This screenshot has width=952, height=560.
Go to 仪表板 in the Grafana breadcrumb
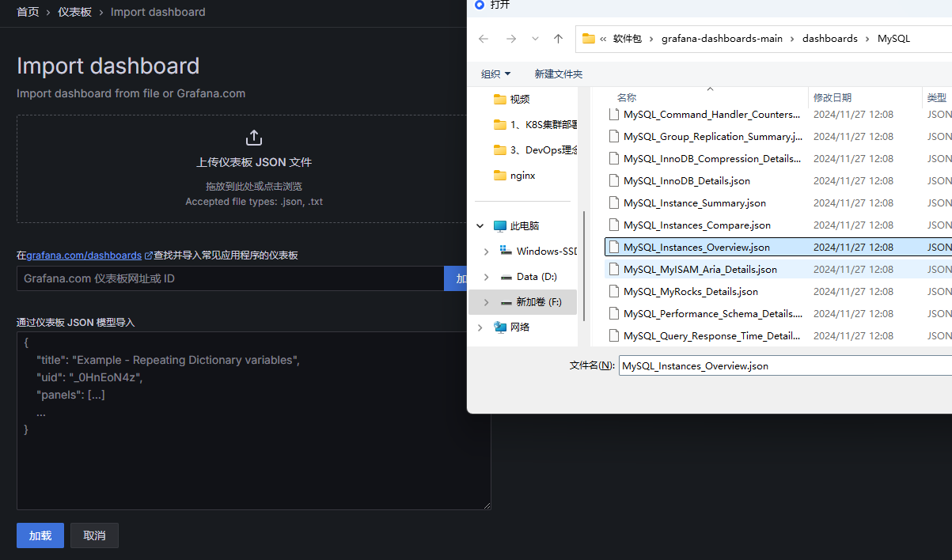coord(74,12)
